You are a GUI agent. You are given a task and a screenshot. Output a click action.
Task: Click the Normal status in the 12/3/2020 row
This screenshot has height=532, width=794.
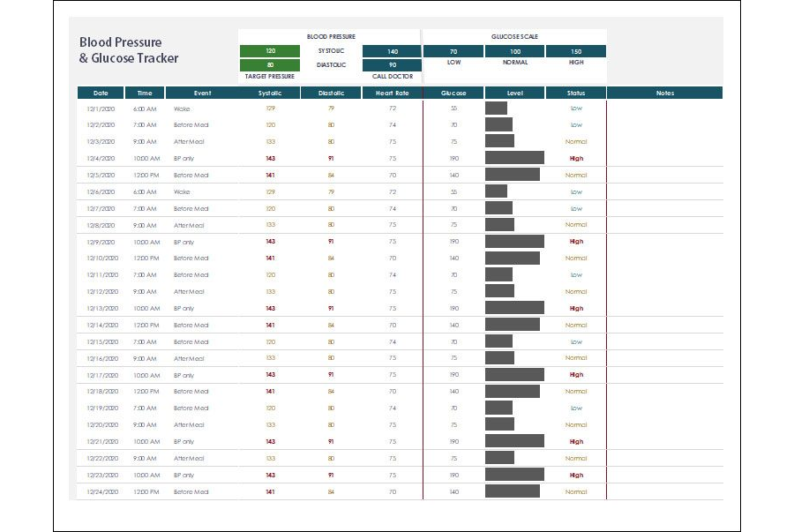576,142
